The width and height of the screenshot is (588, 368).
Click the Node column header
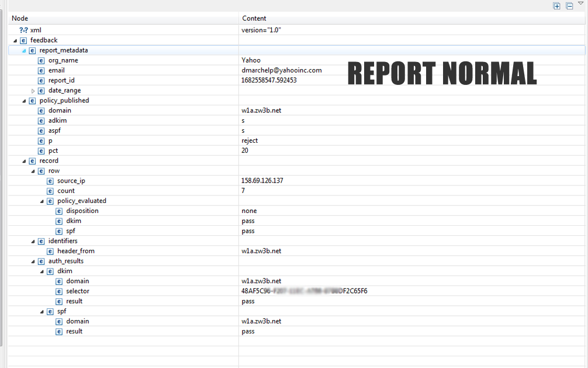[x=20, y=19]
